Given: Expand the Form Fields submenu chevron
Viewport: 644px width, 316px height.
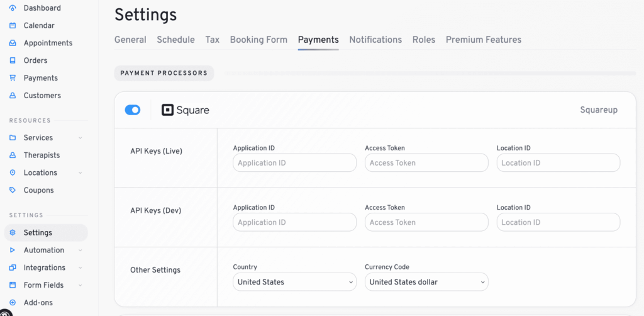Looking at the screenshot, I should click(x=80, y=285).
